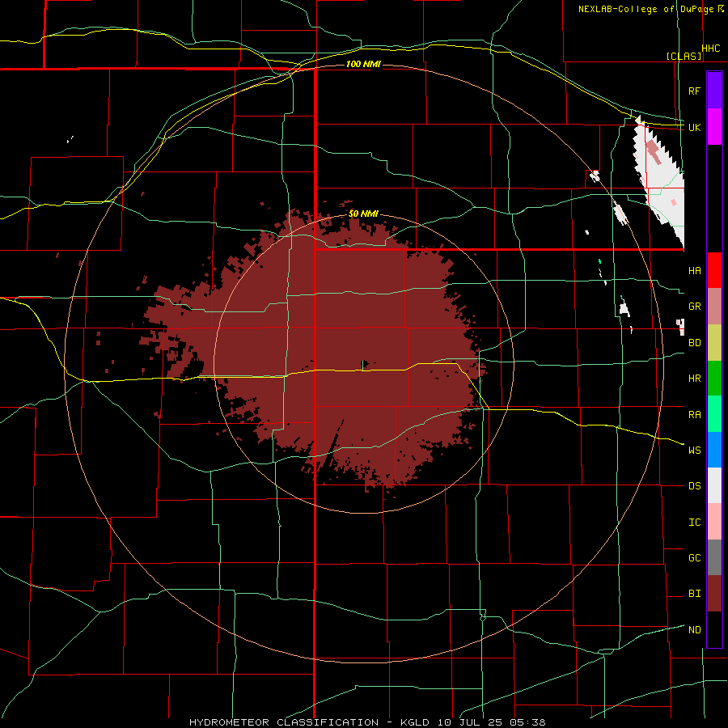Click the DS legend label
The height and width of the screenshot is (728, 728).
coord(694,486)
